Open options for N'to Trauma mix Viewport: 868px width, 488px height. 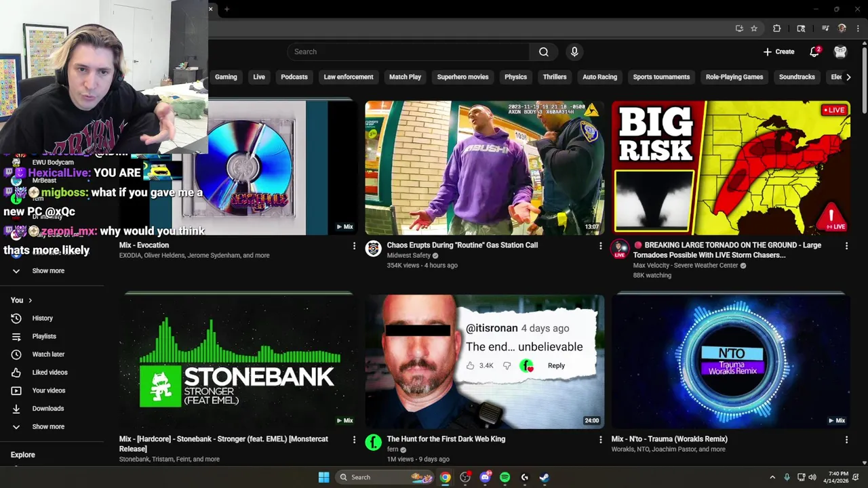point(846,440)
